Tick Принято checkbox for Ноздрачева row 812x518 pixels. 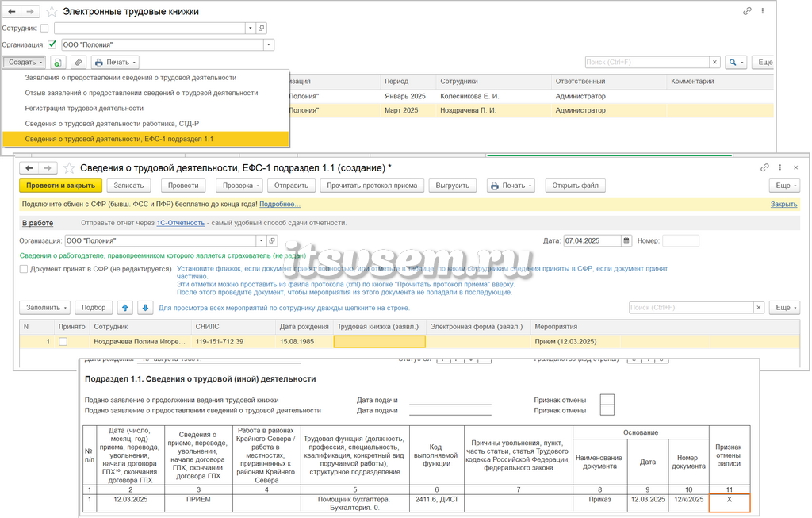click(63, 341)
